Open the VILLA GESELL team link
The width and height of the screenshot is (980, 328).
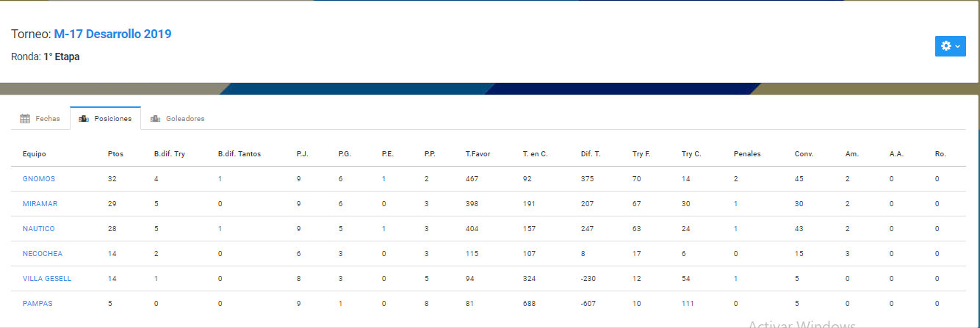47,279
